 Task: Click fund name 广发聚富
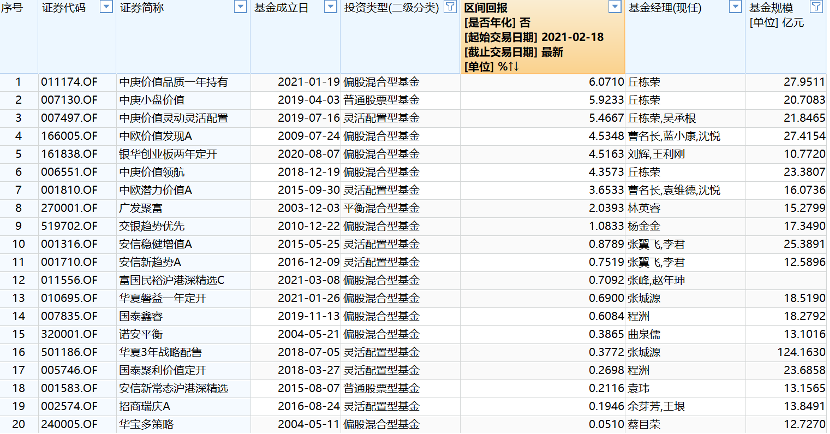point(141,208)
